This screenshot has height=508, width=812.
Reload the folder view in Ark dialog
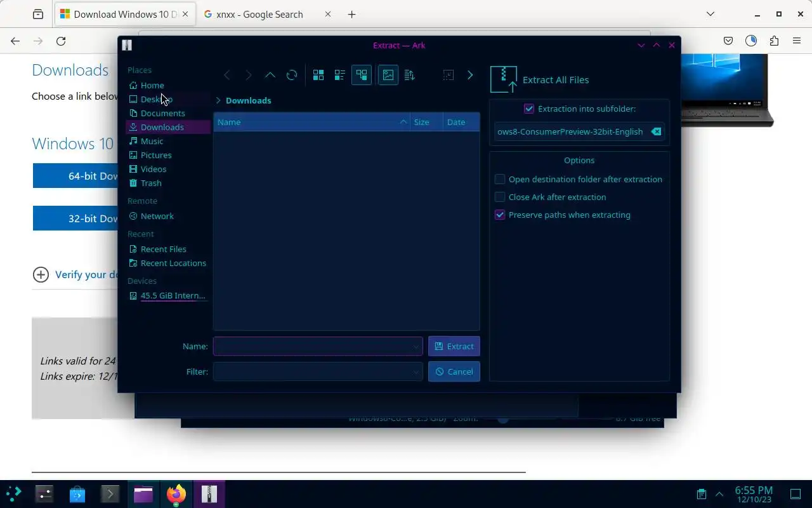(x=292, y=75)
